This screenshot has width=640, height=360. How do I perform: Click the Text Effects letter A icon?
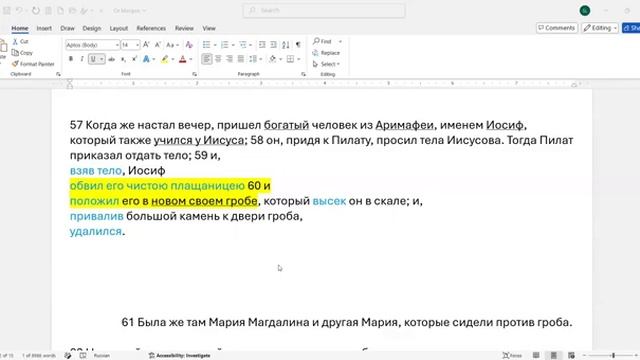pyautogui.click(x=146, y=59)
